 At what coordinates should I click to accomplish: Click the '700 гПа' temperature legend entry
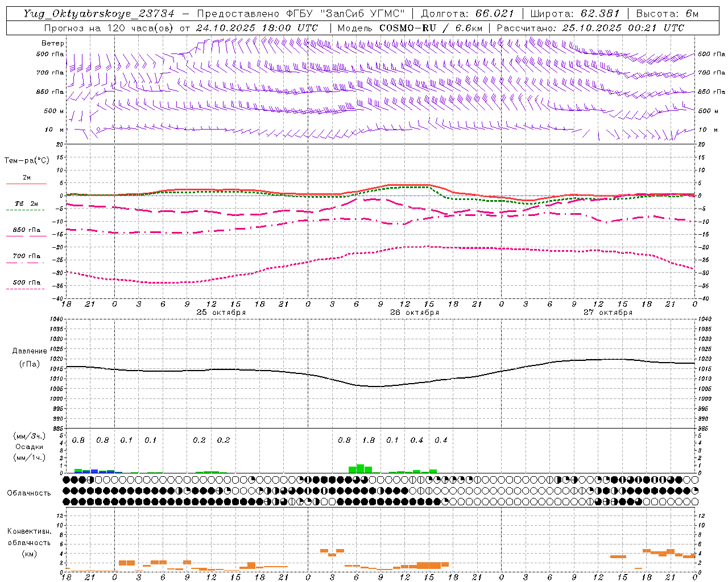(x=26, y=256)
